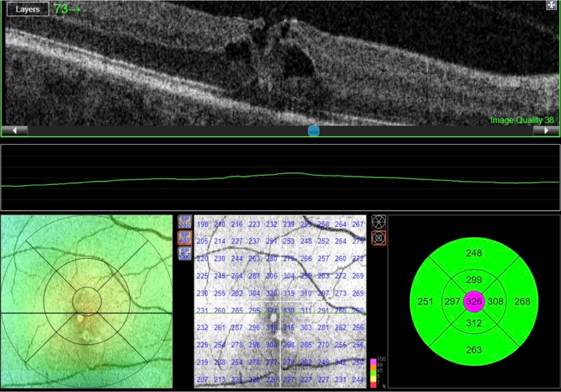Click the Layers button
The width and height of the screenshot is (561, 392).
[27, 9]
